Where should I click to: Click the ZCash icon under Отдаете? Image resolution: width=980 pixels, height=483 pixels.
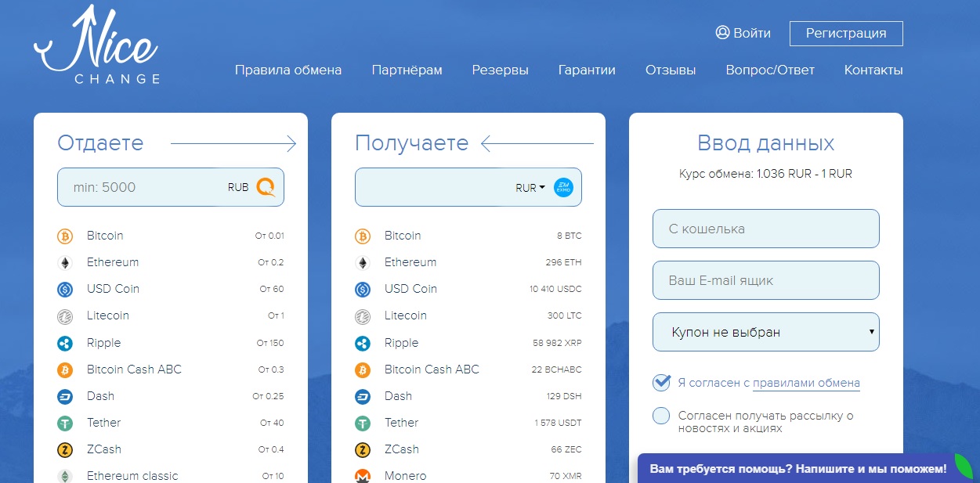(x=64, y=449)
